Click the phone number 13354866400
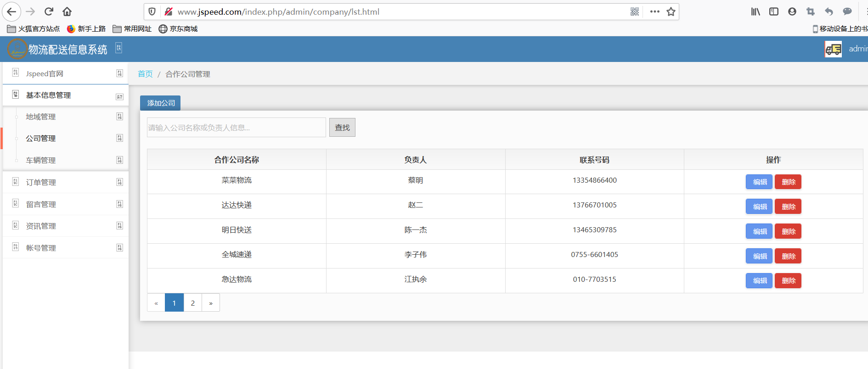This screenshot has width=868, height=369. [x=595, y=180]
